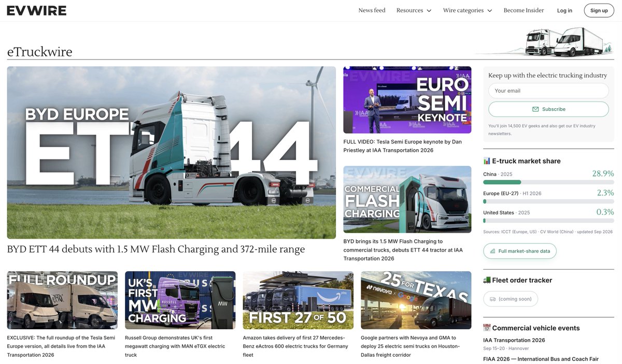Open the Become Insider page
Screen dimensions: 622x364
pyautogui.click(x=524, y=10)
